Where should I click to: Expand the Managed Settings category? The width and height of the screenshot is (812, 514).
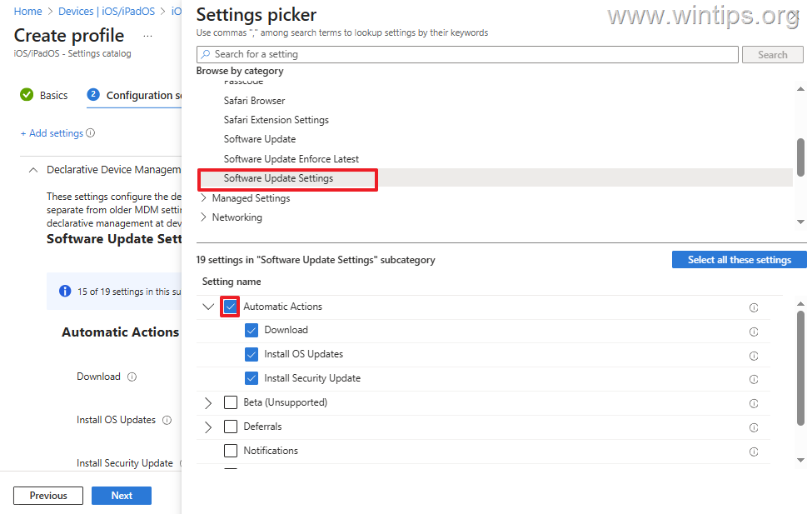click(x=204, y=198)
